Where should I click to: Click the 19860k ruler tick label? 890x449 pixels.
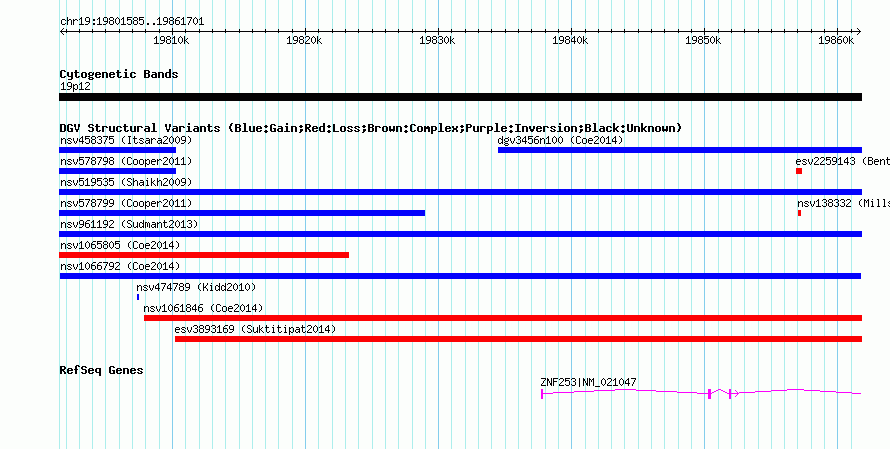pos(836,41)
